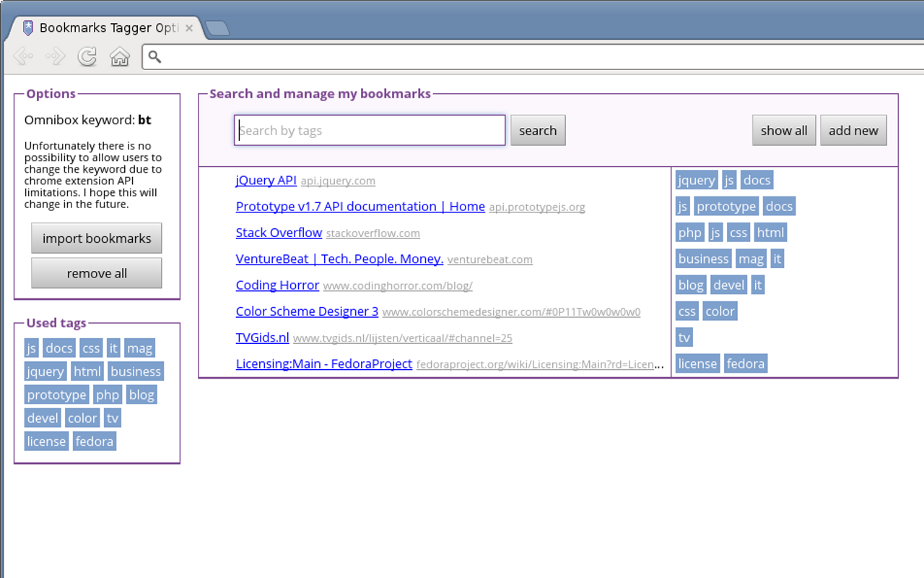
Task: Click the blog tag on the Coding Horror row
Action: (691, 285)
